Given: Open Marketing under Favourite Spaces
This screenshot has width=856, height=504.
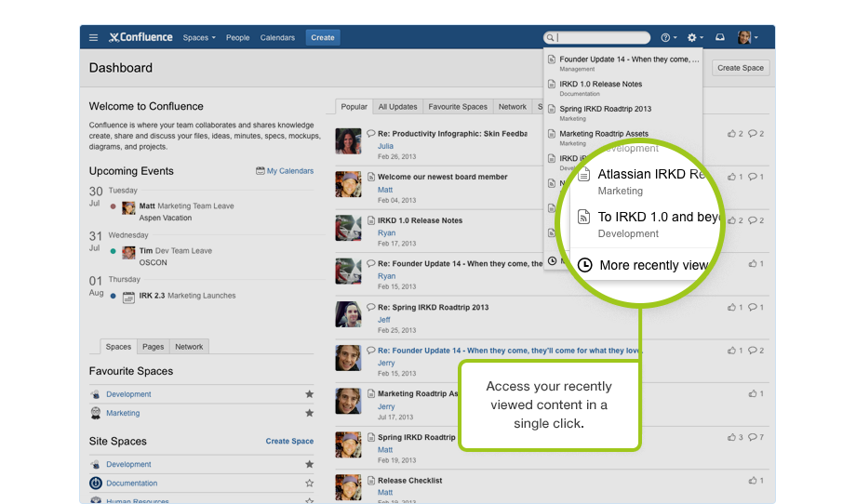Looking at the screenshot, I should click(x=123, y=413).
